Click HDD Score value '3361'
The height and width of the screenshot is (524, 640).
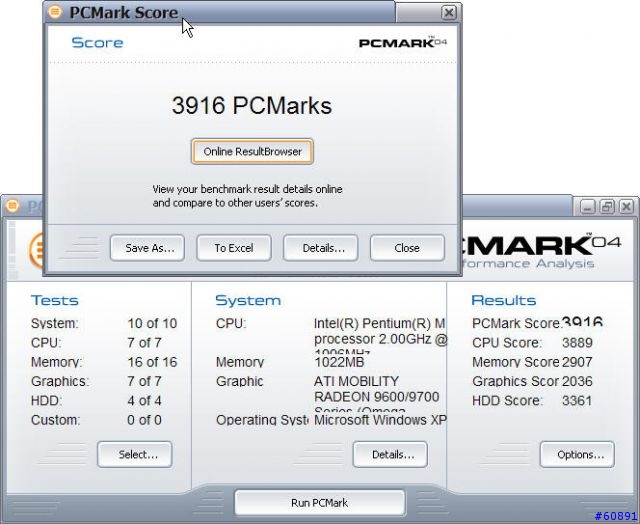coord(577,401)
